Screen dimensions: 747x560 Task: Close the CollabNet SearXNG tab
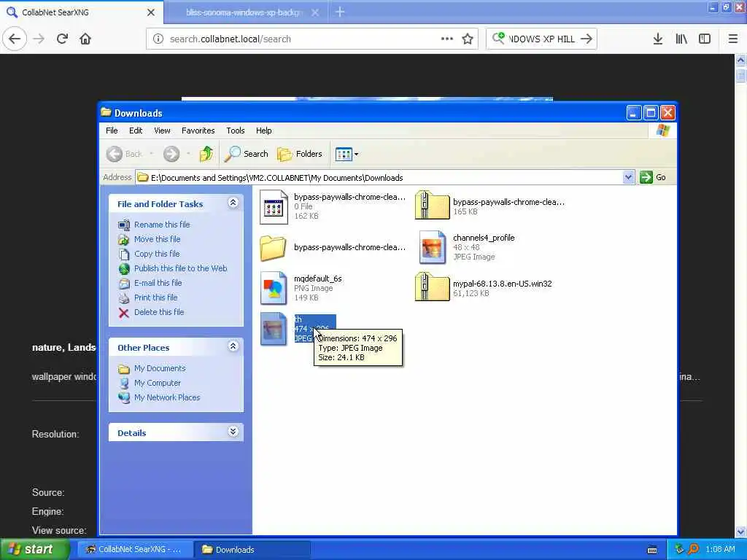pos(151,12)
